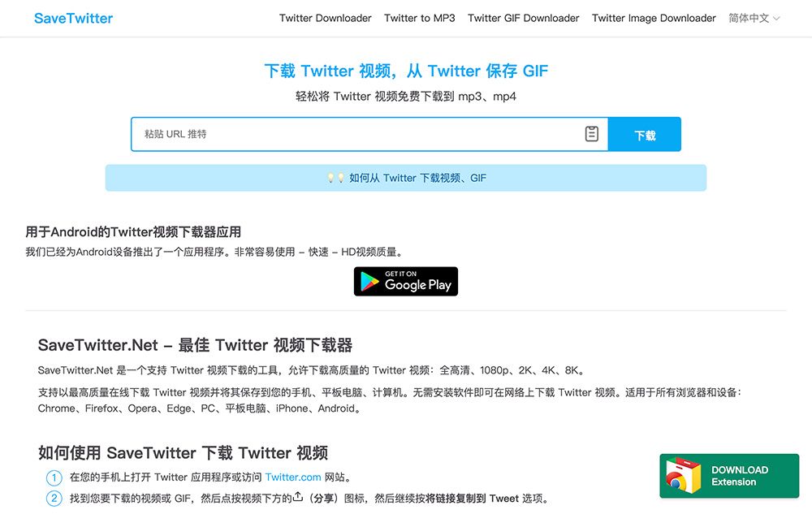Click heading 下载 Twitter 视频, 从 Twitter 保存 GIF
The width and height of the screenshot is (812, 514).
pyautogui.click(x=406, y=71)
